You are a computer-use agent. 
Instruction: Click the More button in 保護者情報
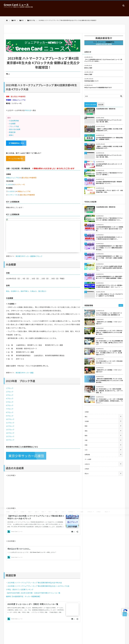pyautogui.click(x=121, y=305)
